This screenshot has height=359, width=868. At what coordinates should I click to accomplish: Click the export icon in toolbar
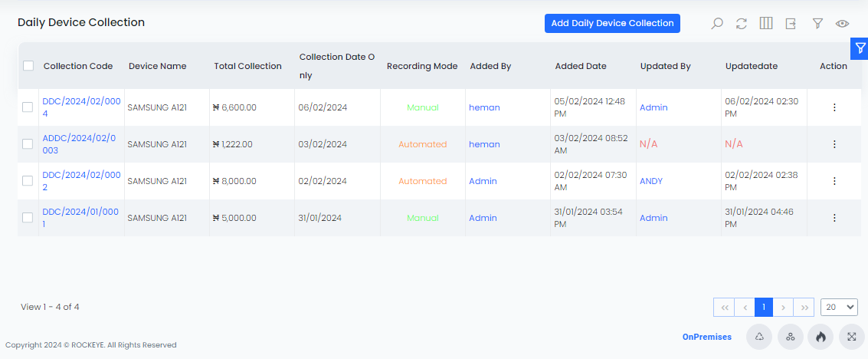coord(791,23)
